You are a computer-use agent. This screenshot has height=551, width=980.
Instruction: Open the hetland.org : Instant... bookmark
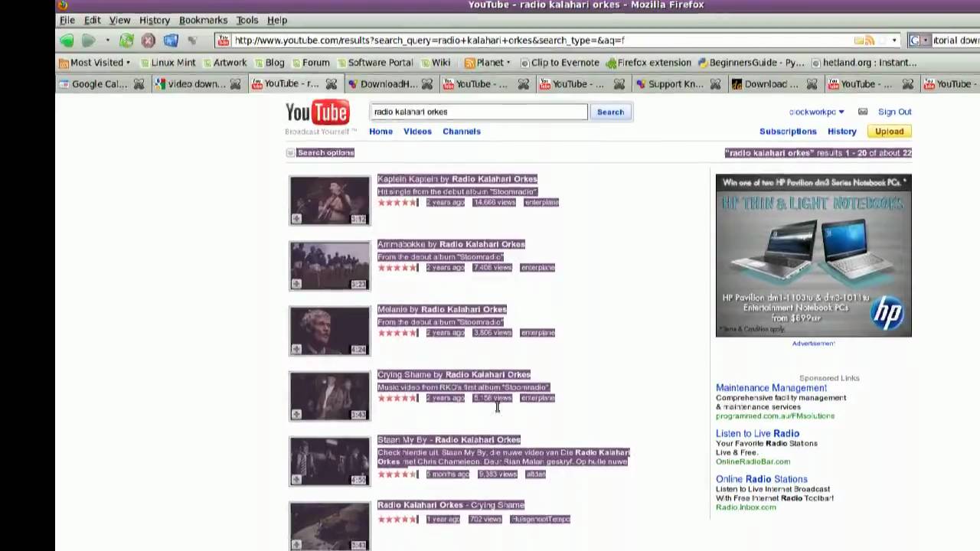[864, 63]
